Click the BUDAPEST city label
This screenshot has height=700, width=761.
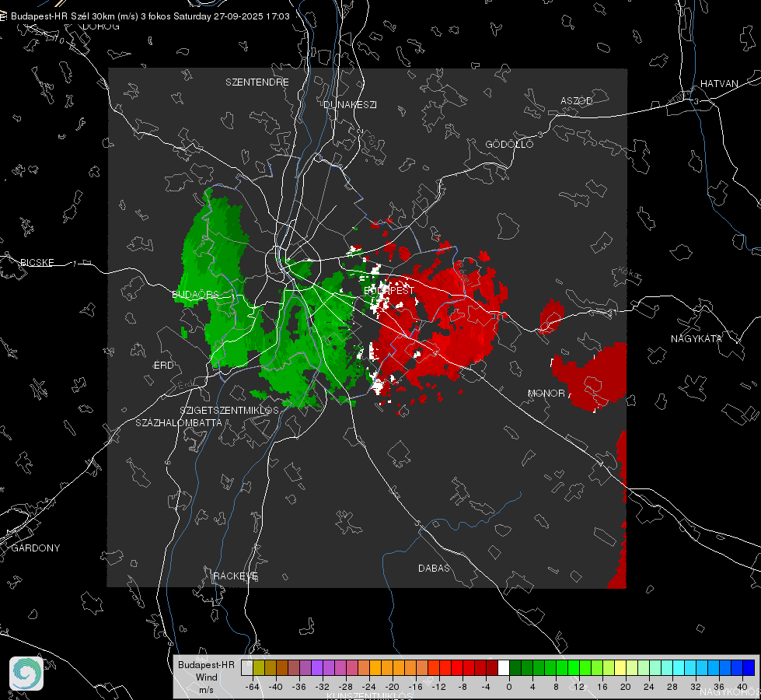click(x=389, y=290)
